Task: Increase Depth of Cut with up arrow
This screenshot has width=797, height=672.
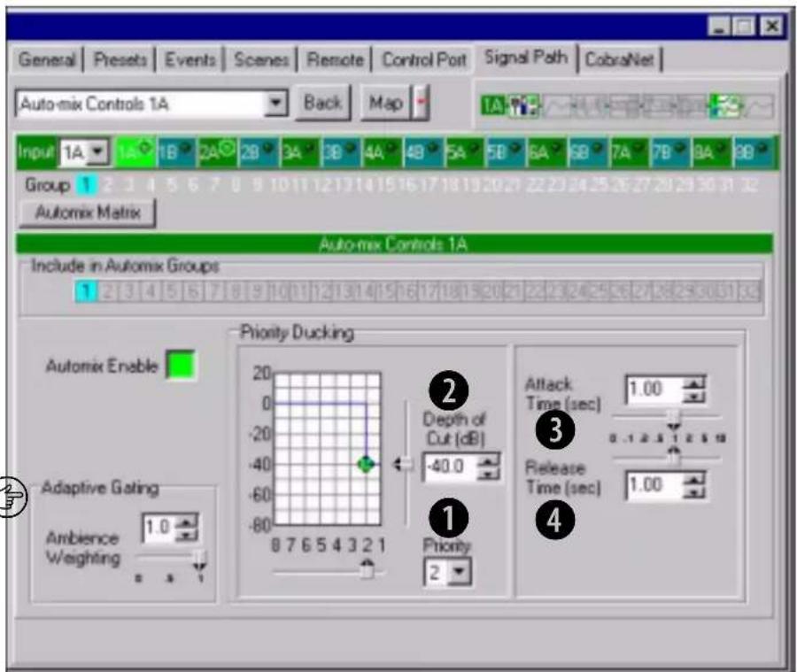Action: point(489,460)
